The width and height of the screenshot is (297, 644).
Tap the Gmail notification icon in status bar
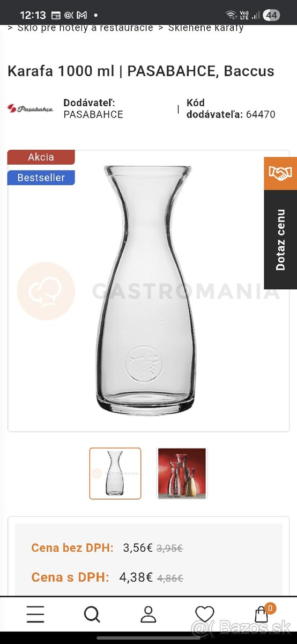tap(81, 15)
